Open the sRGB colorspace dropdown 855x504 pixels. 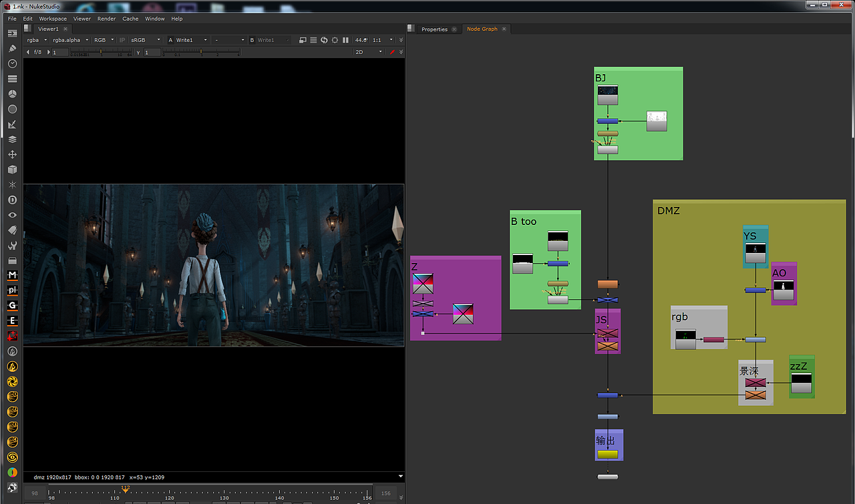click(x=145, y=40)
